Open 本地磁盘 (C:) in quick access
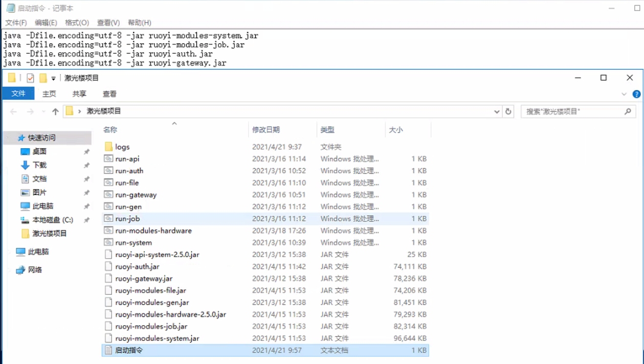The height and width of the screenshot is (364, 644). click(53, 220)
